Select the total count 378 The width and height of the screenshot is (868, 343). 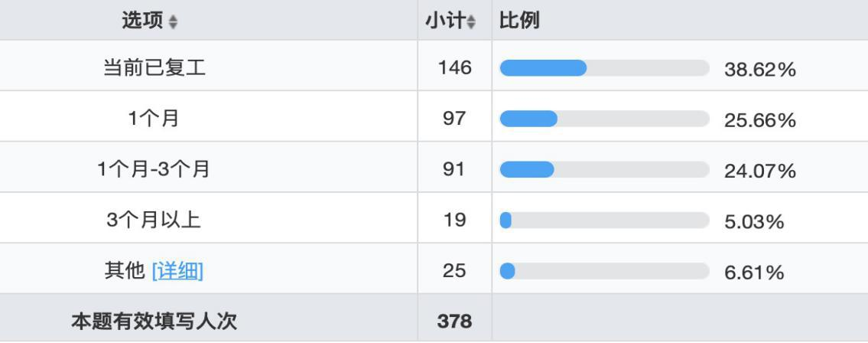pos(454,322)
